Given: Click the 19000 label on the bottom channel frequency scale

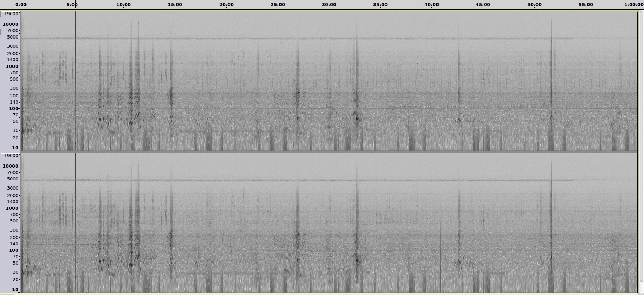Looking at the screenshot, I should click(11, 156).
